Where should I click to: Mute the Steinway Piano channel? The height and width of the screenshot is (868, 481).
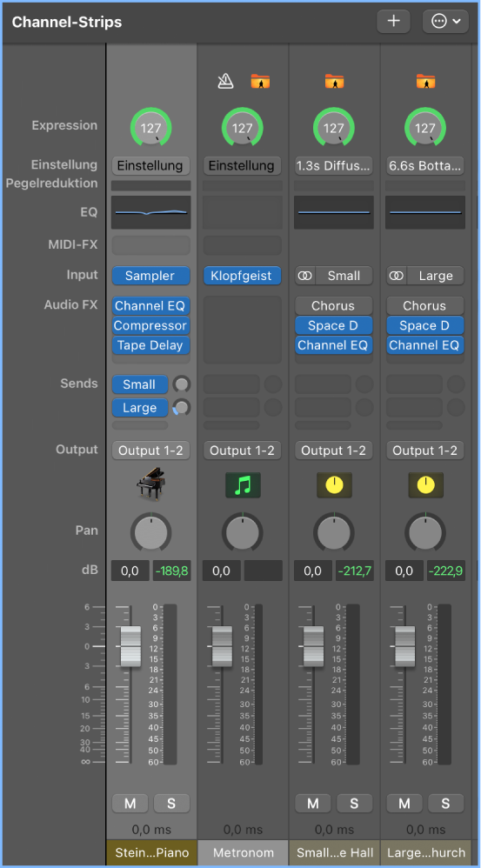tap(130, 804)
